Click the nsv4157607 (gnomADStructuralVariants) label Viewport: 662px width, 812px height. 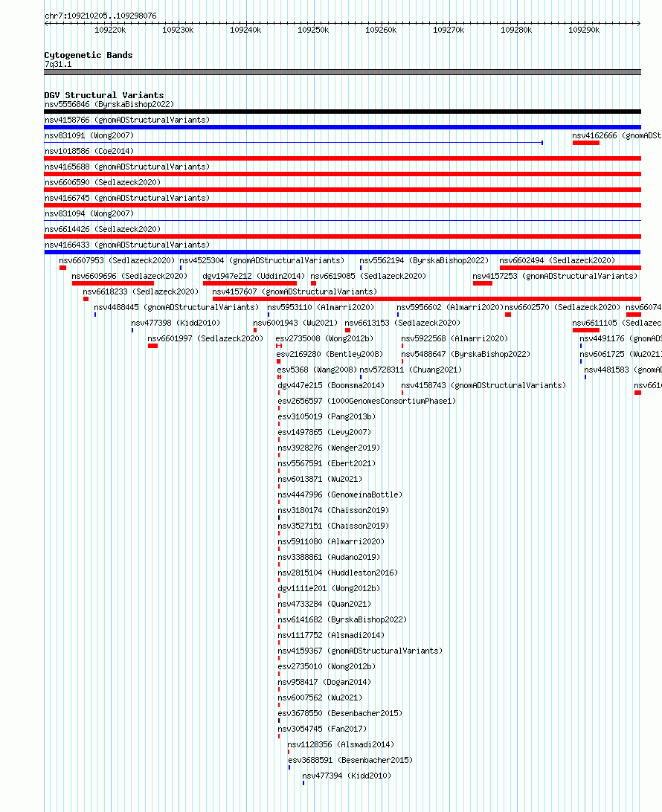[295, 291]
